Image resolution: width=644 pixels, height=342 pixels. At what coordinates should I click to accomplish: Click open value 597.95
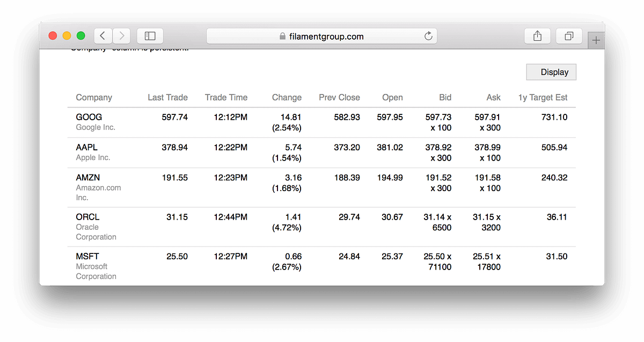390,117
